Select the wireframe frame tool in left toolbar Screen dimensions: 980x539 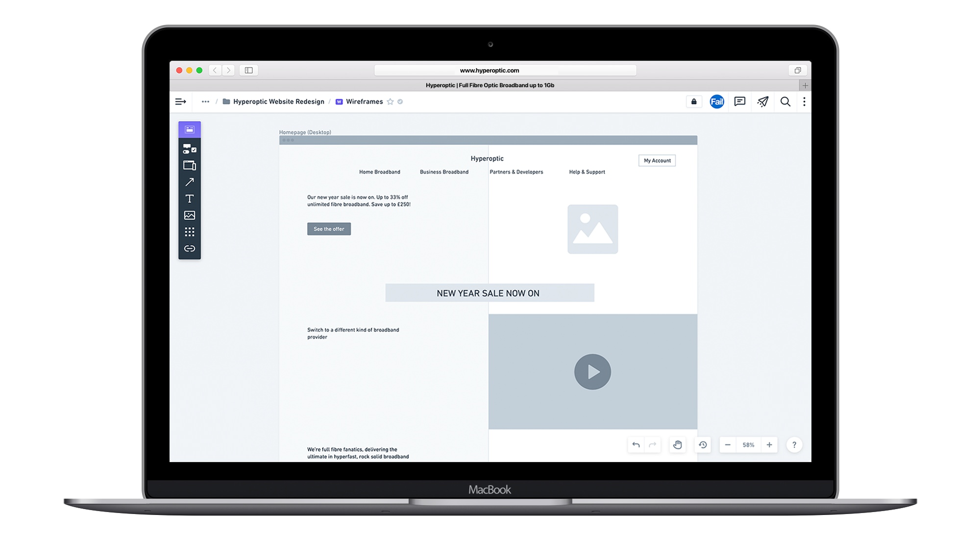tap(190, 129)
